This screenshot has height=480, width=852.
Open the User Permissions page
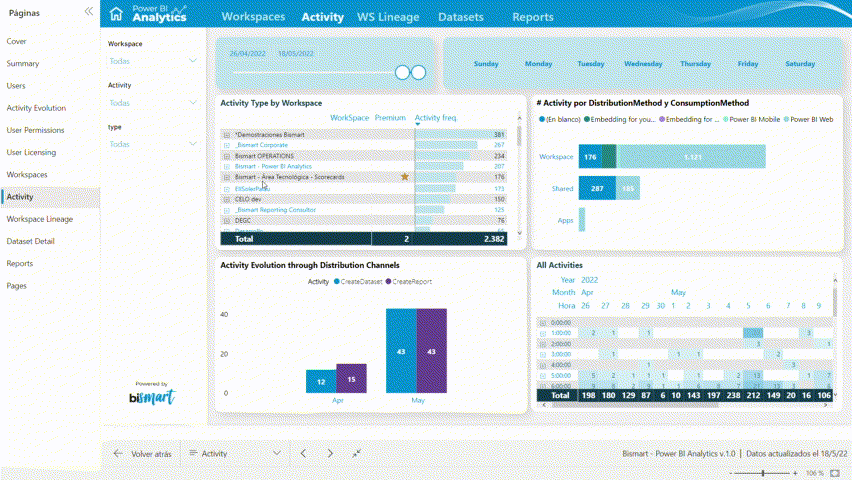click(35, 130)
